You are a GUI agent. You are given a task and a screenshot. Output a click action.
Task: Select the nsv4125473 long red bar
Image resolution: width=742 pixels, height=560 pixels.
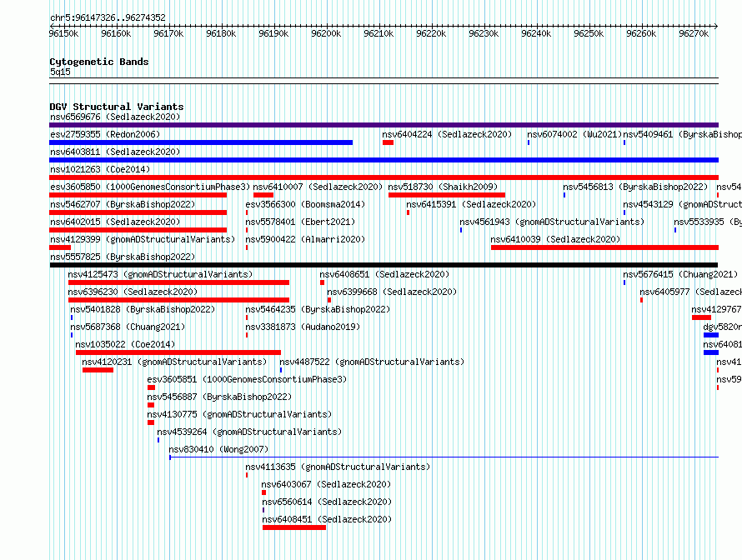pos(179,282)
